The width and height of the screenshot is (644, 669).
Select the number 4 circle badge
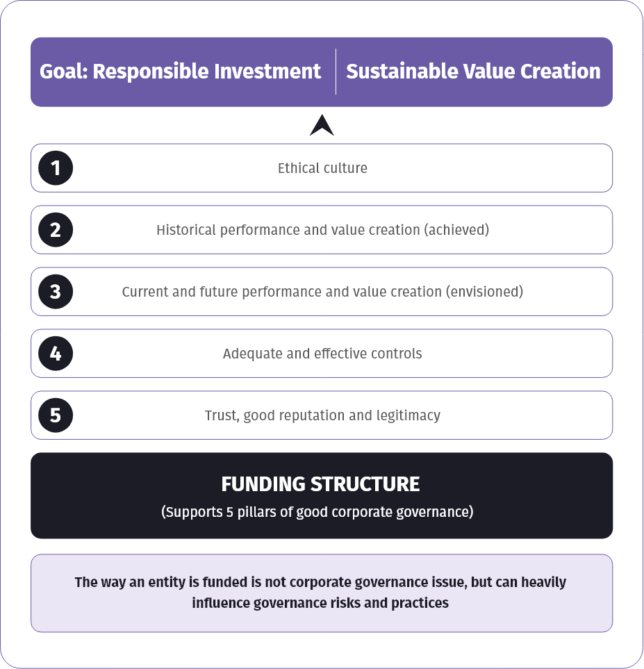(56, 354)
